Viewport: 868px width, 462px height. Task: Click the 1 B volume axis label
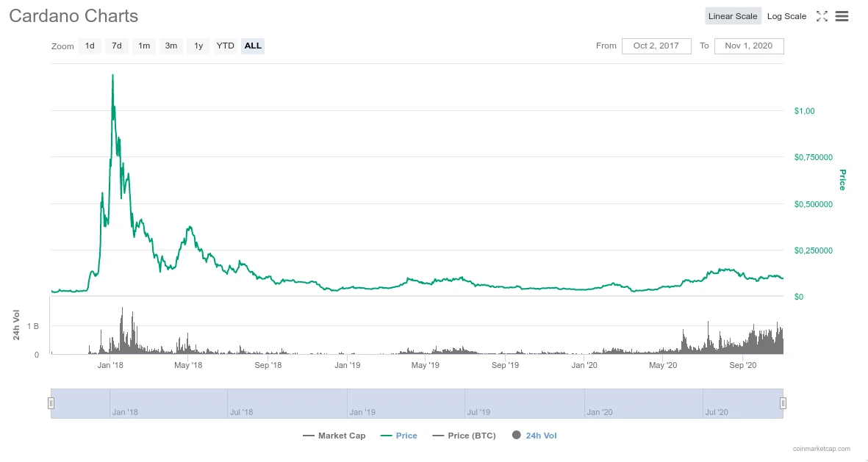coord(32,326)
